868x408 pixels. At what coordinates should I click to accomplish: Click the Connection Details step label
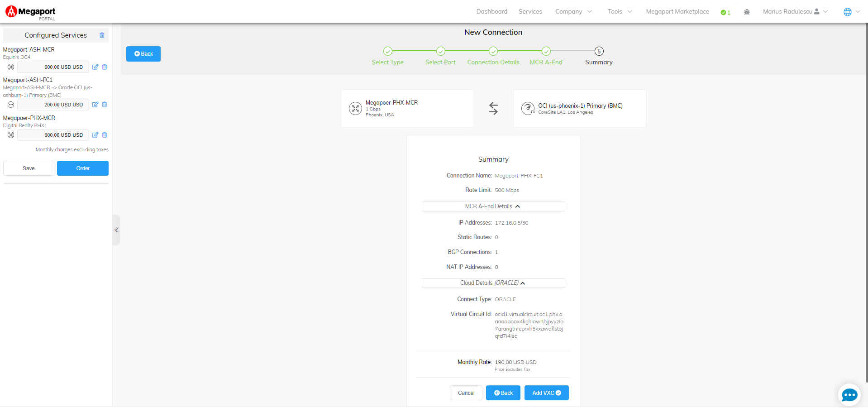click(493, 62)
